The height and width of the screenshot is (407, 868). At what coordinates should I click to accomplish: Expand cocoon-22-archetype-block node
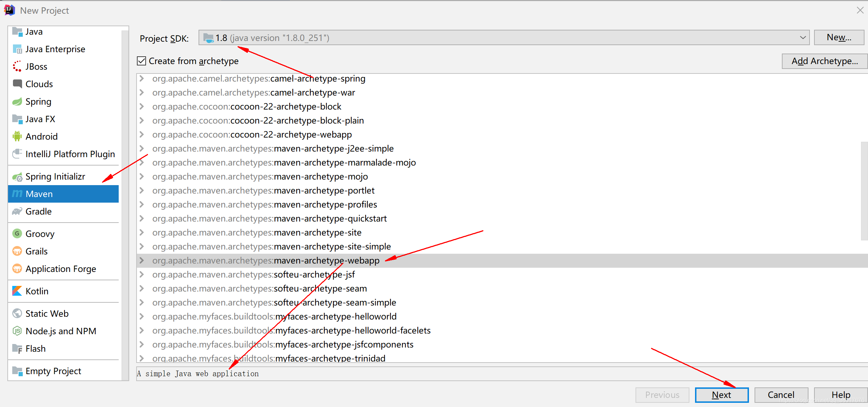142,106
